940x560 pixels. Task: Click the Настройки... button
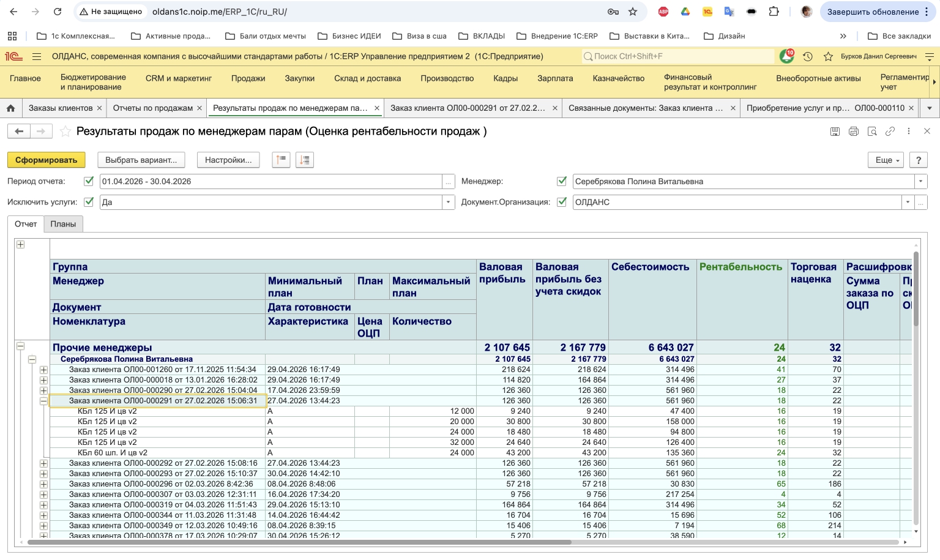coord(228,160)
